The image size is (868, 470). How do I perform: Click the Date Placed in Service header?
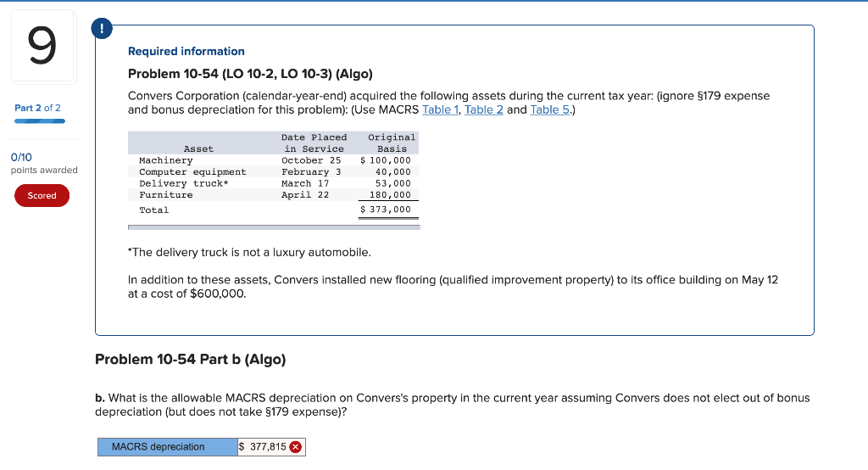pyautogui.click(x=314, y=143)
